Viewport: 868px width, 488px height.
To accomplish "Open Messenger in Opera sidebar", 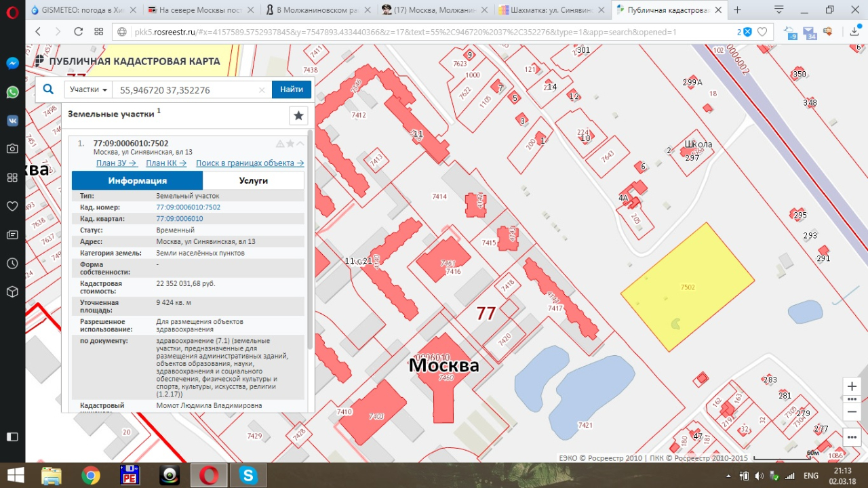I will 12,63.
